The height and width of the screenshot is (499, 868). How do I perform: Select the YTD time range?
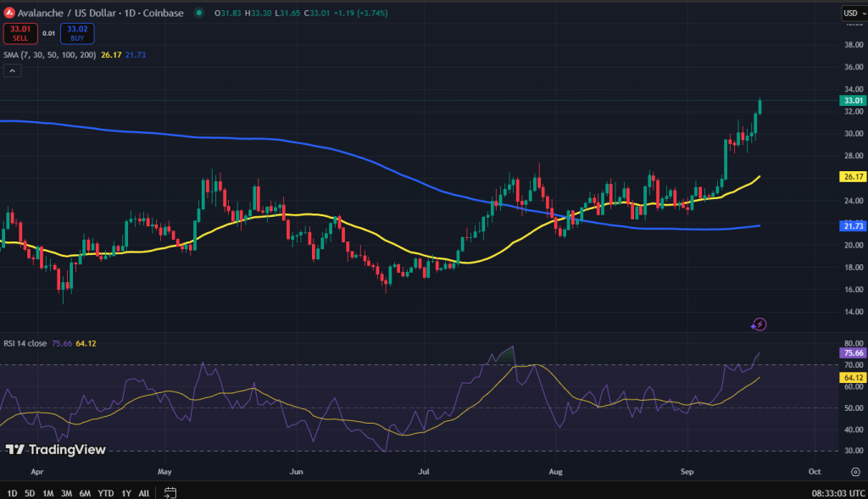click(x=106, y=493)
